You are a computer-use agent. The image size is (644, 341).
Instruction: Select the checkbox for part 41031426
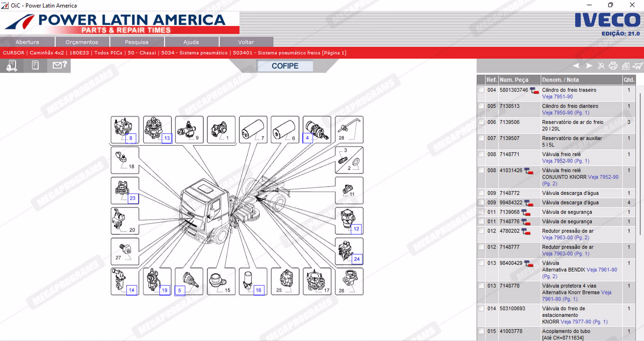481,170
